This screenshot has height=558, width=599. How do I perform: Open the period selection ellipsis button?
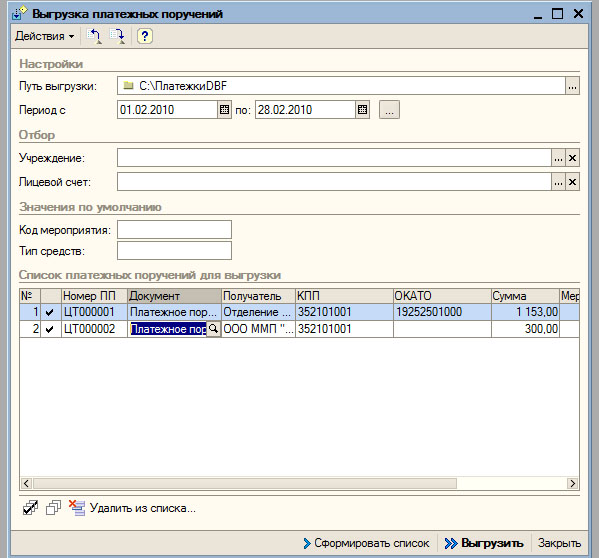(389, 110)
